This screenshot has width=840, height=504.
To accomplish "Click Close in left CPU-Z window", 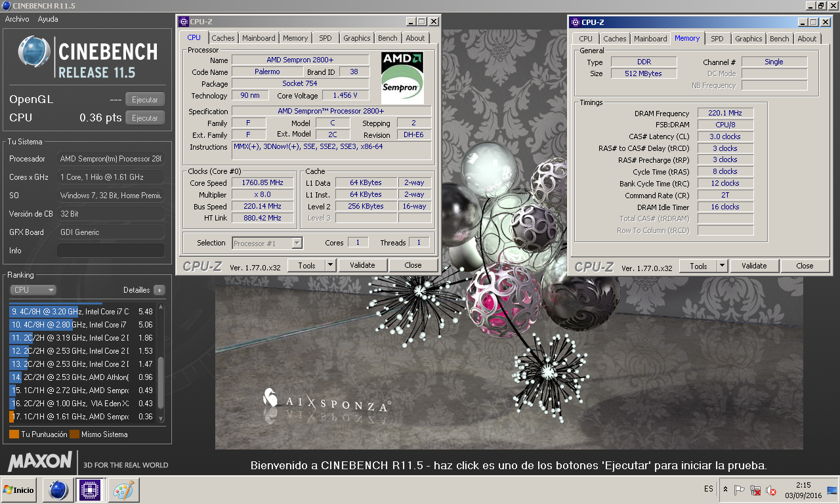I will click(x=413, y=265).
